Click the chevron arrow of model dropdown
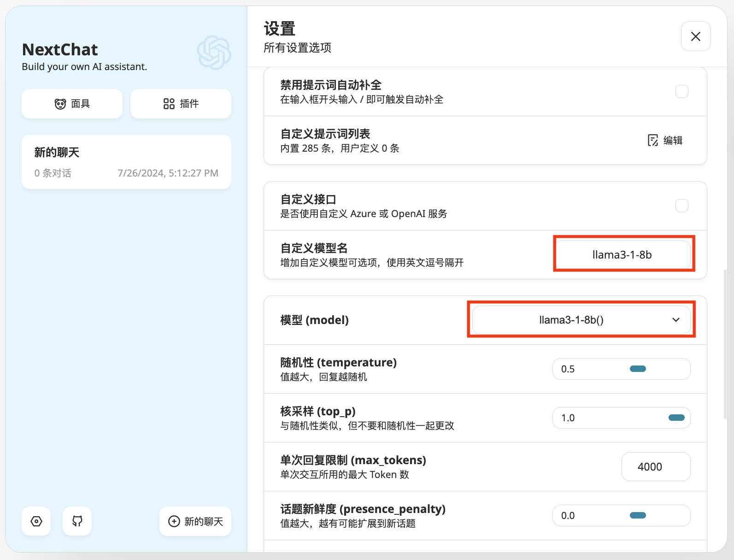The height and width of the screenshot is (560, 734). click(676, 320)
